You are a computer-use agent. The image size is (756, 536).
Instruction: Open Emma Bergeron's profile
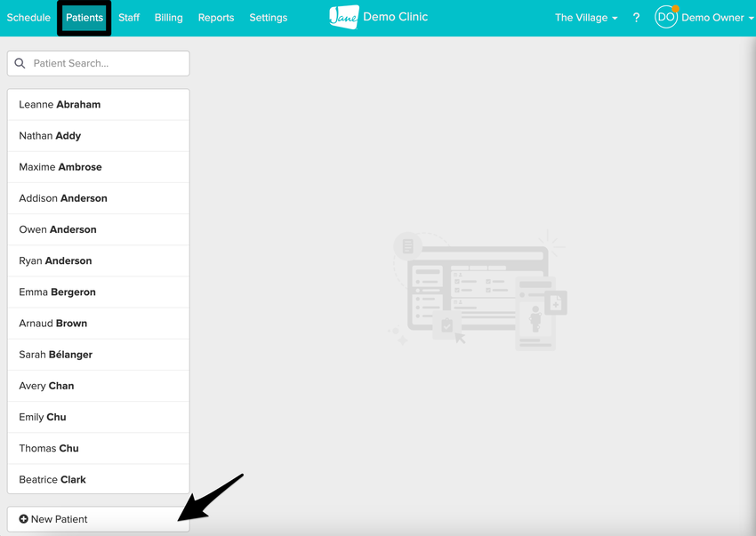(x=99, y=292)
